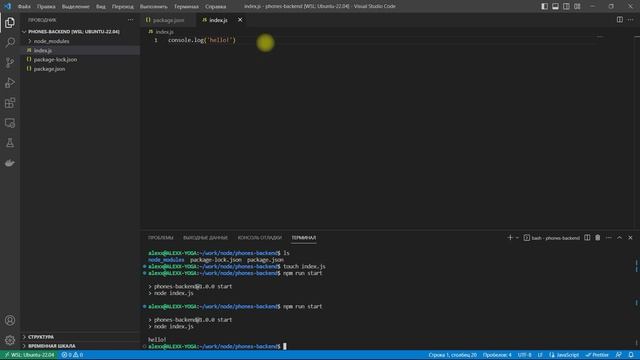Open Customize Layout icon in title bar
Image resolution: width=640 pixels, height=360 pixels.
coord(577,6)
